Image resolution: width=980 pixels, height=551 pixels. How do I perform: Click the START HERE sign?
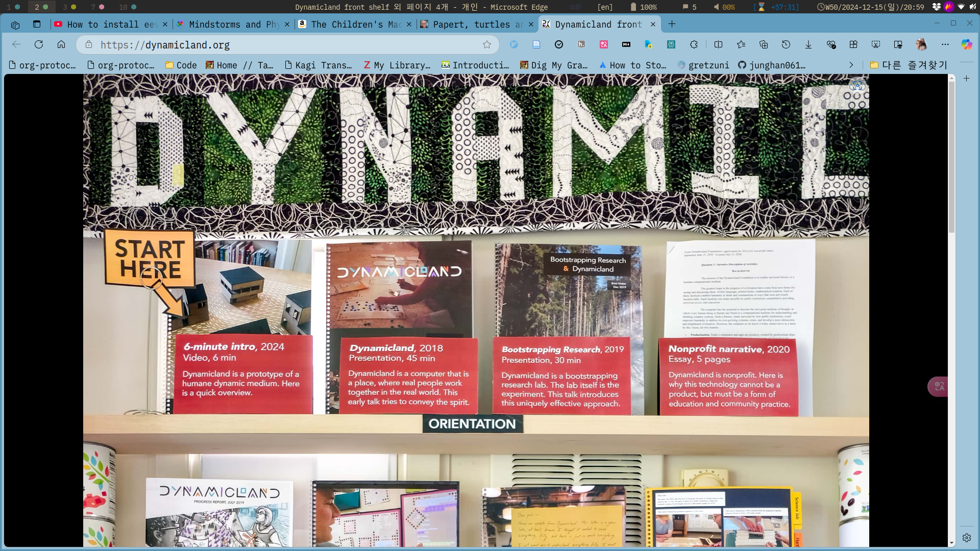(x=149, y=259)
